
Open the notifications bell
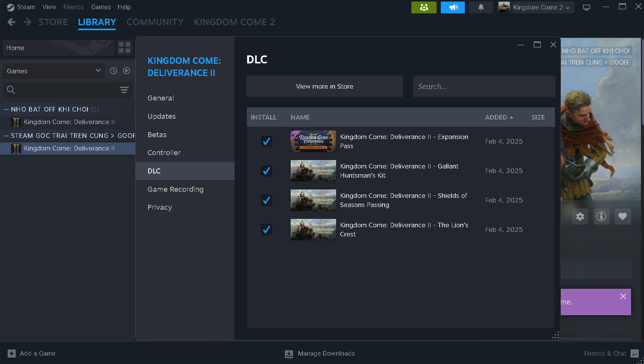click(x=481, y=7)
